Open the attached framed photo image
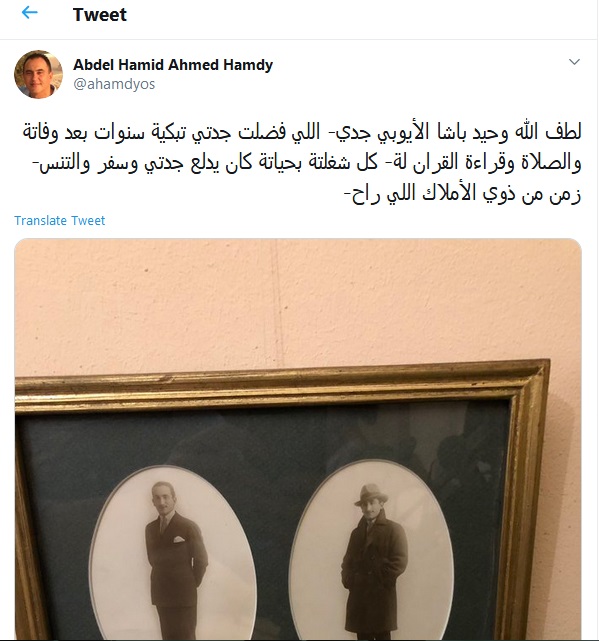Image resolution: width=613 pixels, height=641 pixels. (298, 439)
